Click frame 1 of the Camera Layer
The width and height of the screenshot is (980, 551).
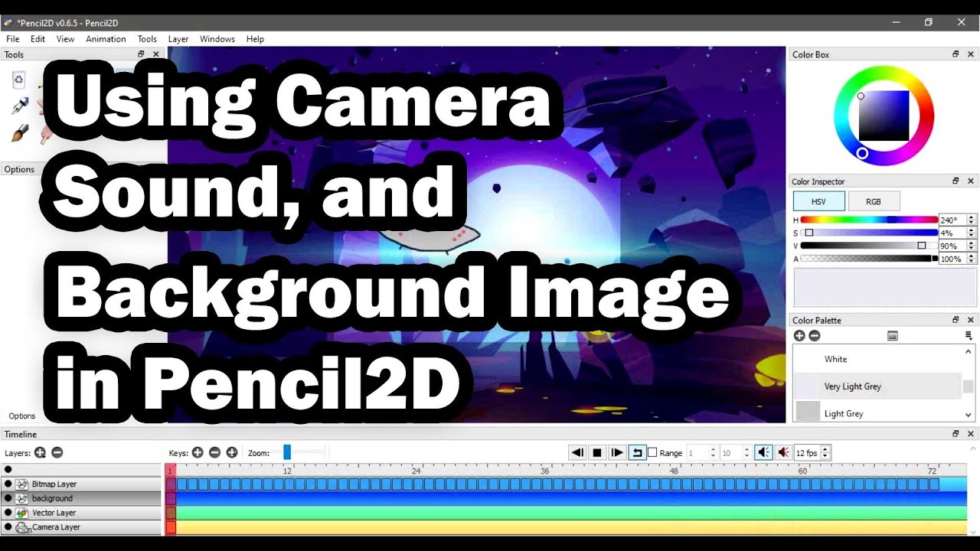pos(171,527)
